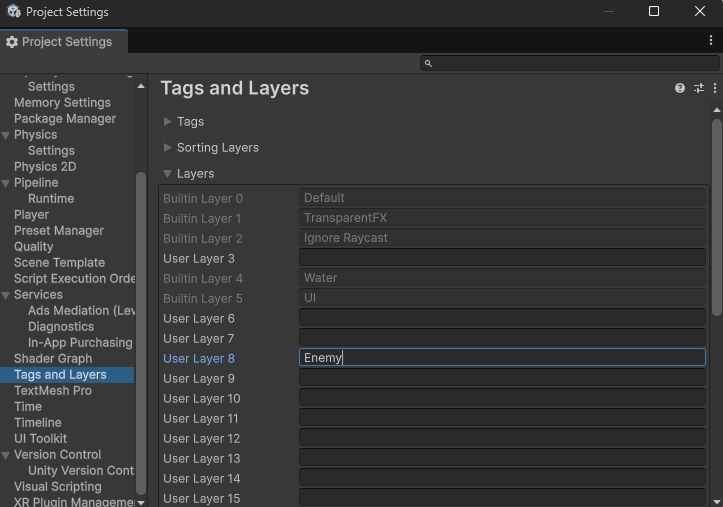
Task: Click the User Layer 8 Enemy field
Action: coord(502,358)
